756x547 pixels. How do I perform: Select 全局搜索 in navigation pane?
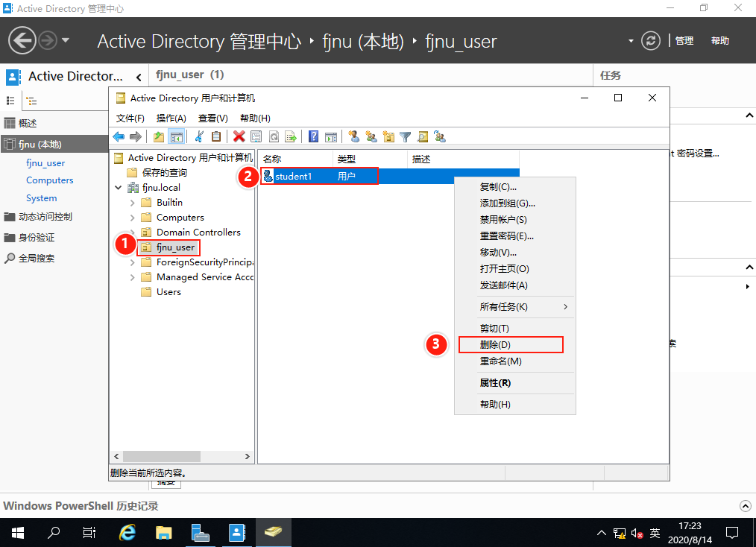click(x=37, y=259)
